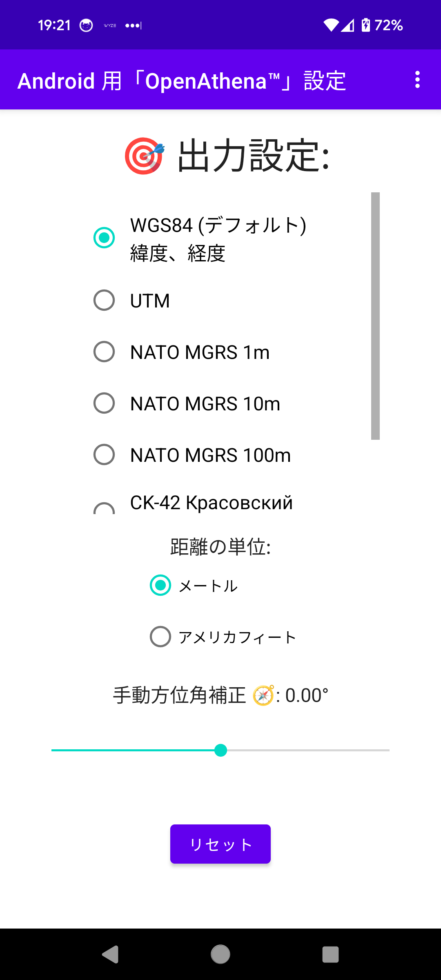
Task: Open the three-dot overflow menu
Action: pos(417,80)
